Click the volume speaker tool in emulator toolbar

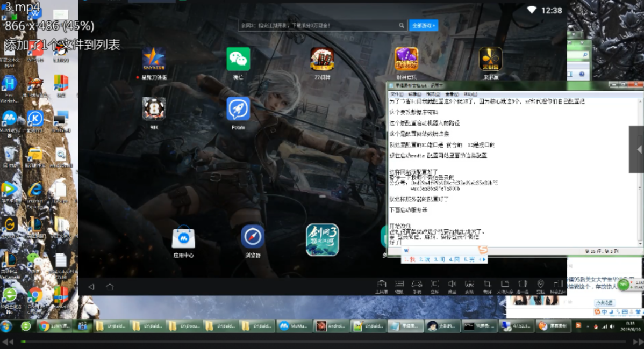point(452,286)
